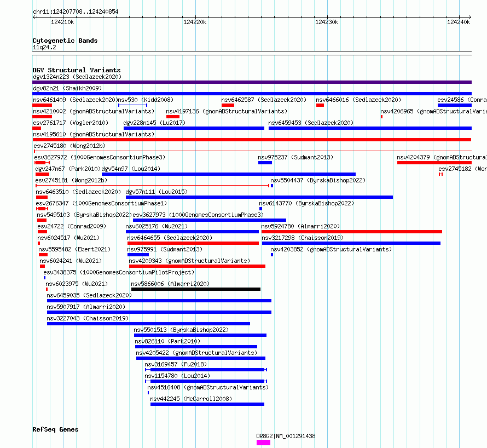Viewport: 487px width, 448px height.
Task: Select nsv5924780 (Almarri2020) label
Action: [300, 226]
